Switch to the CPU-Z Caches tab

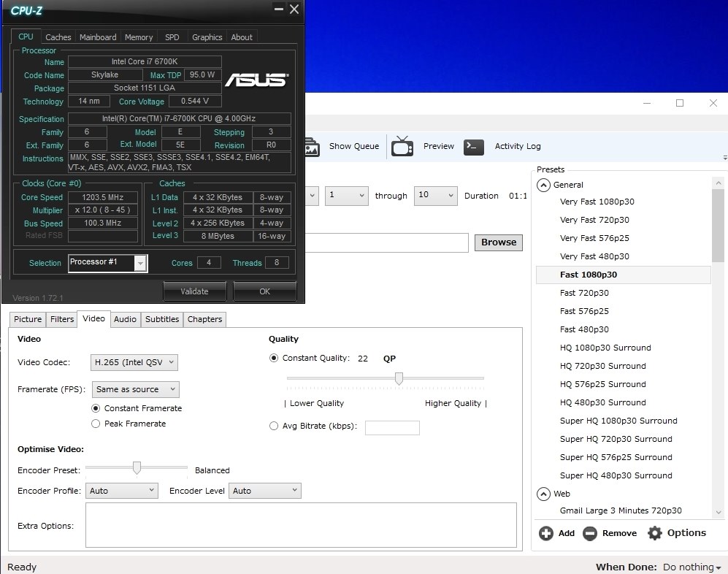click(58, 37)
